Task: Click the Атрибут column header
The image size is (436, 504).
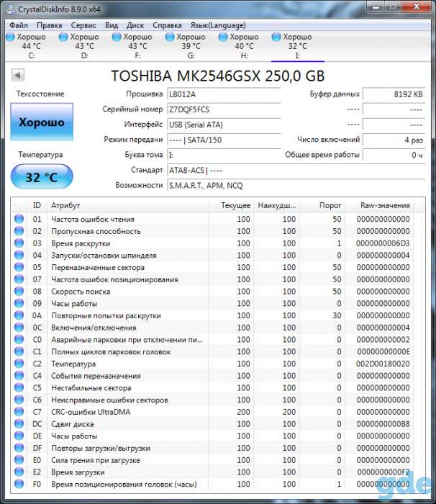Action: (x=128, y=205)
